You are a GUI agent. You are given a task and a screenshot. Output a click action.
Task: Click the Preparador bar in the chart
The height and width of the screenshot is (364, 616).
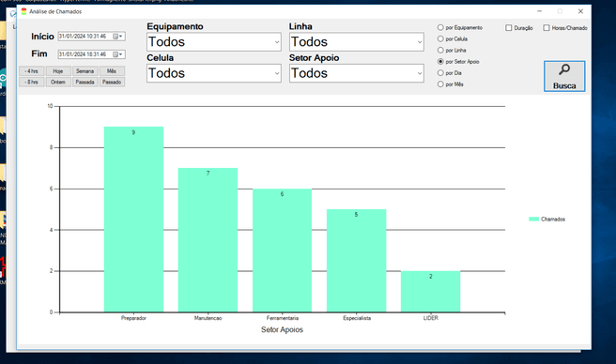coord(133,220)
